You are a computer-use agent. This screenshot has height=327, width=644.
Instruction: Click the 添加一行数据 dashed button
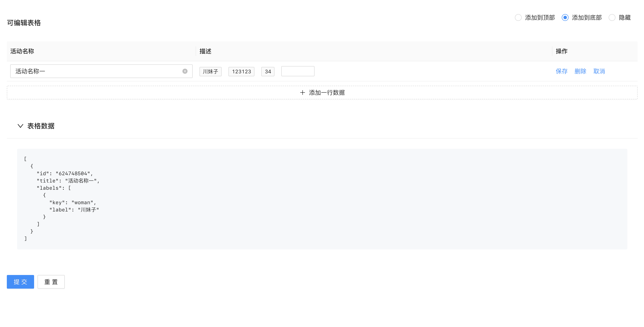pyautogui.click(x=322, y=93)
